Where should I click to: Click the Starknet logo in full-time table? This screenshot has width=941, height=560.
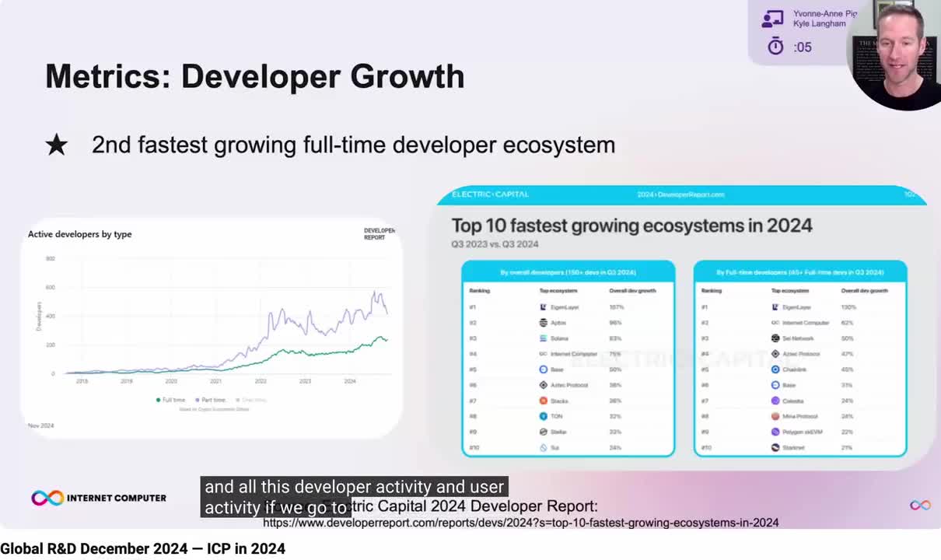coord(775,446)
